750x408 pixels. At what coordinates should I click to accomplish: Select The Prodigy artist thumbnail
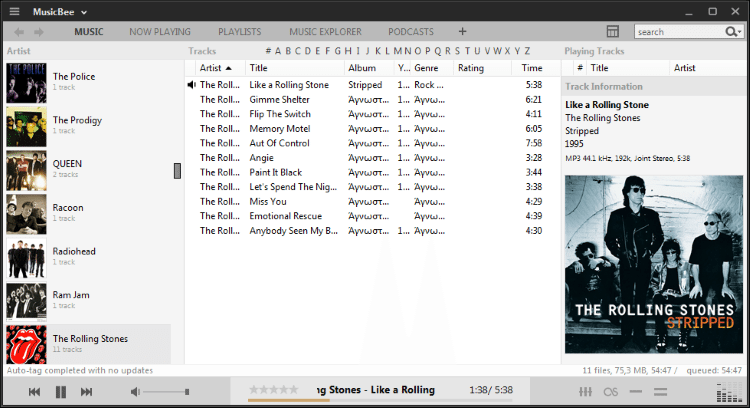tap(26, 127)
